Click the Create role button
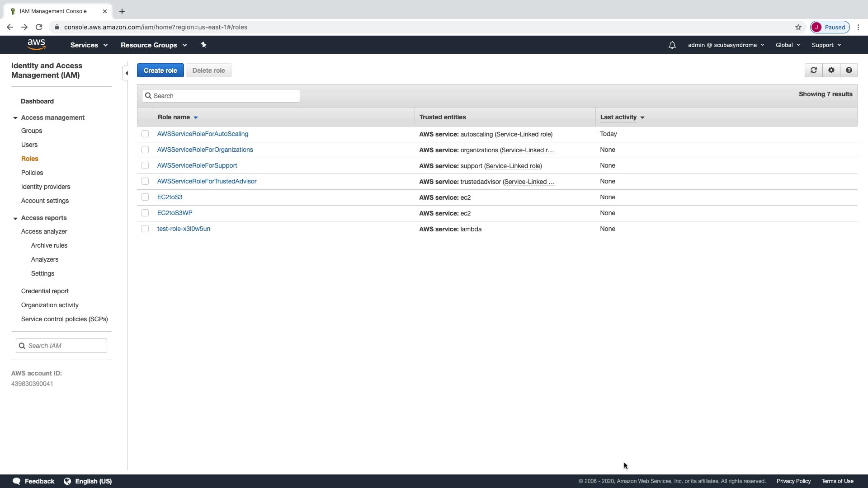The image size is (868, 488). [x=160, y=70]
